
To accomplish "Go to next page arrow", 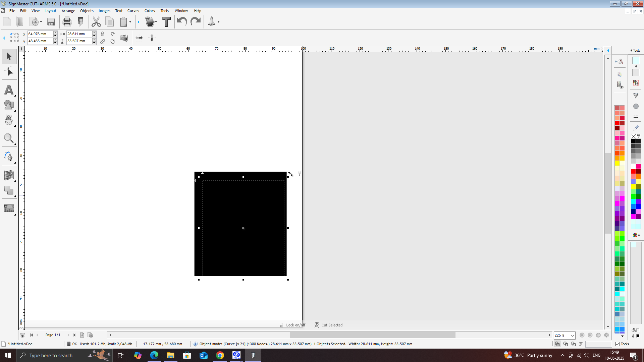I will pyautogui.click(x=68, y=335).
